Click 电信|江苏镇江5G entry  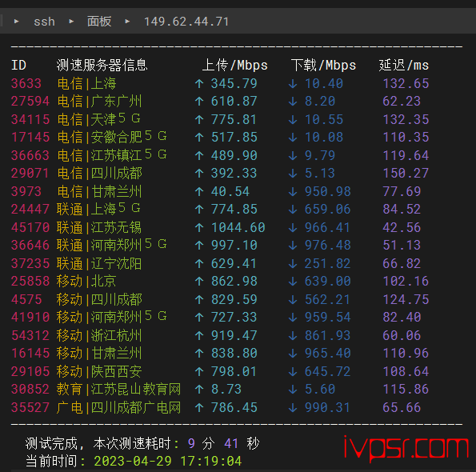(x=112, y=155)
